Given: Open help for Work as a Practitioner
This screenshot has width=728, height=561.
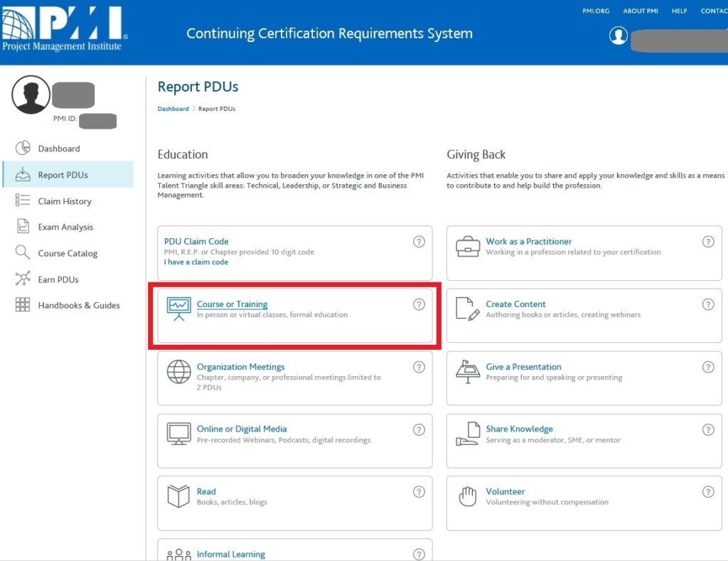Looking at the screenshot, I should pyautogui.click(x=708, y=242).
